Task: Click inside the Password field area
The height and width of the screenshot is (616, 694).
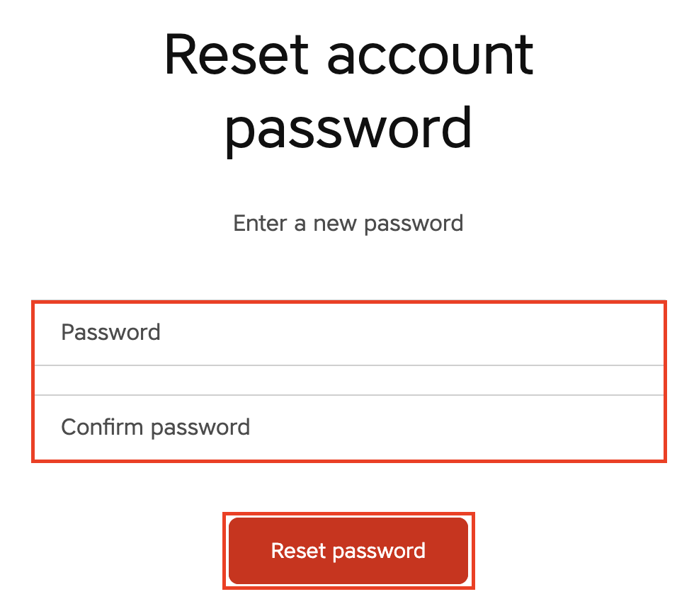Action: click(347, 333)
